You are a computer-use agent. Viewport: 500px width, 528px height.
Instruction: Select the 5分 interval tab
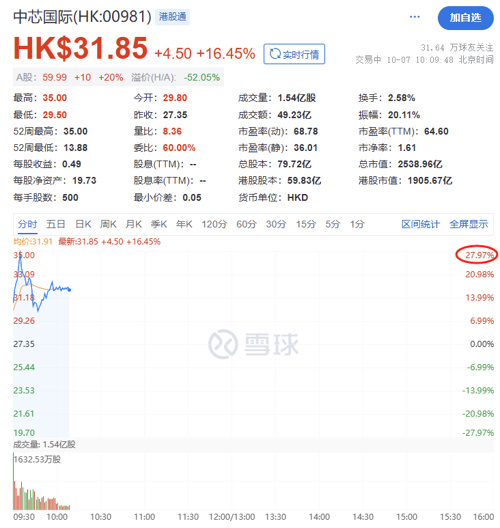(333, 224)
